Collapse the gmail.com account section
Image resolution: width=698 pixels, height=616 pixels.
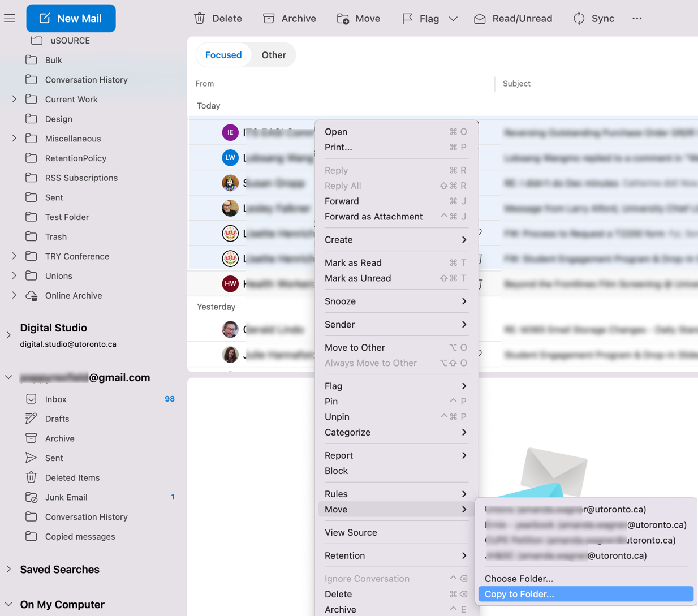[7, 377]
